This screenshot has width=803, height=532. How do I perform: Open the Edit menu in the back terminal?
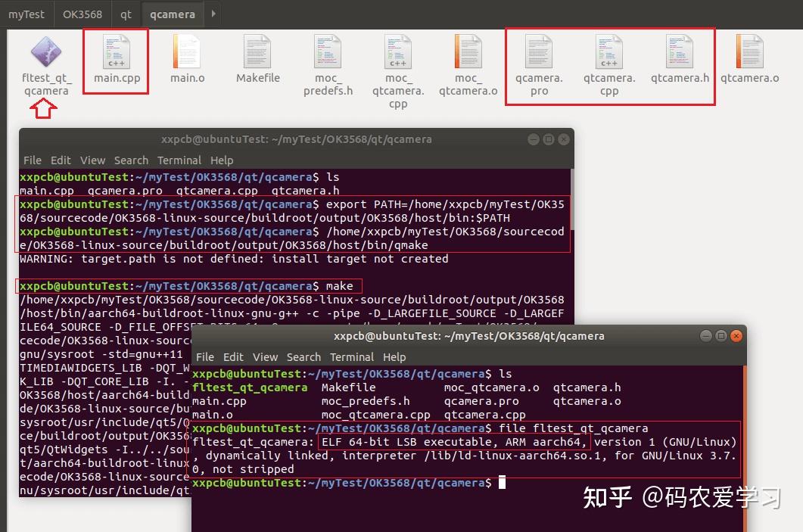61,160
